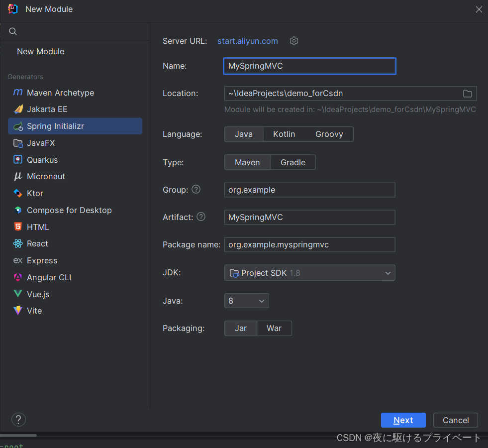Focus the Artifact input field

coord(310,218)
